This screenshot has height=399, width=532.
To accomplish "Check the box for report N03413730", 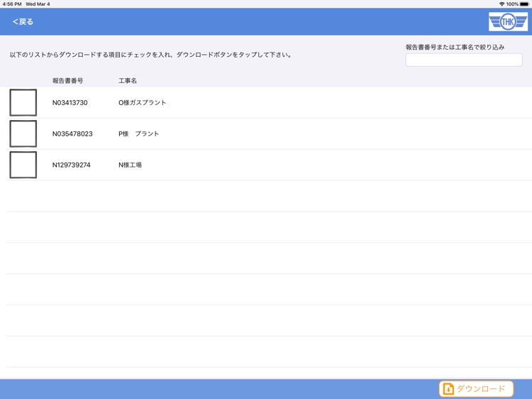I will tap(23, 102).
